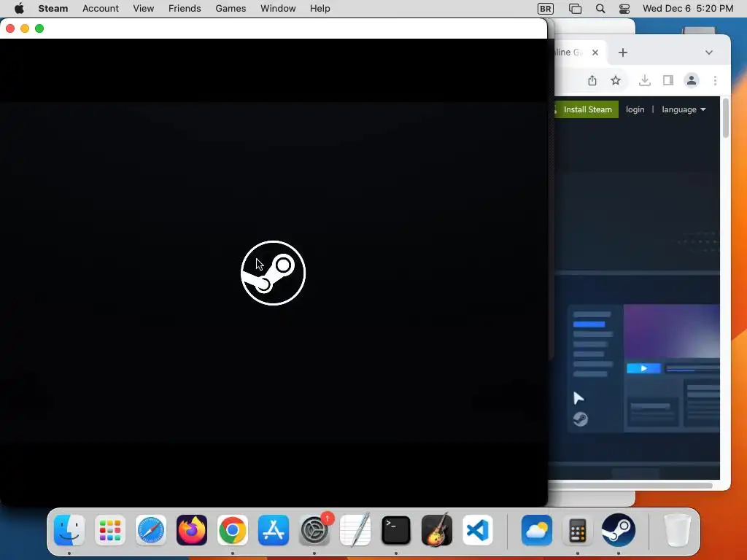Click the BR input source icon

pos(546,9)
